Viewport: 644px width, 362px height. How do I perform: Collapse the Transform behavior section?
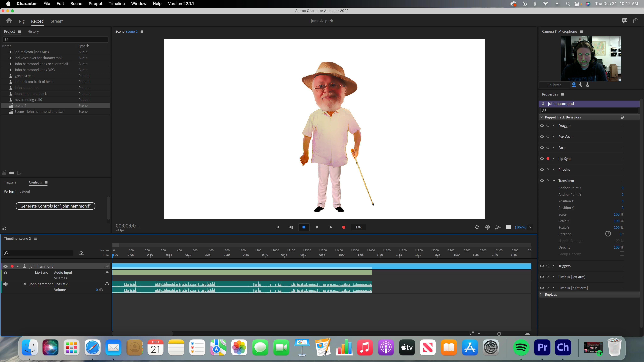[x=554, y=181]
